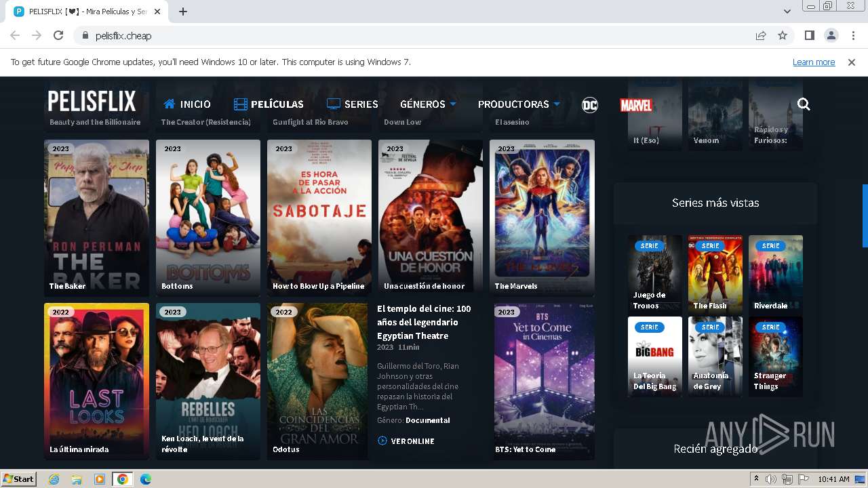Open the Marvel logo icon

636,105
